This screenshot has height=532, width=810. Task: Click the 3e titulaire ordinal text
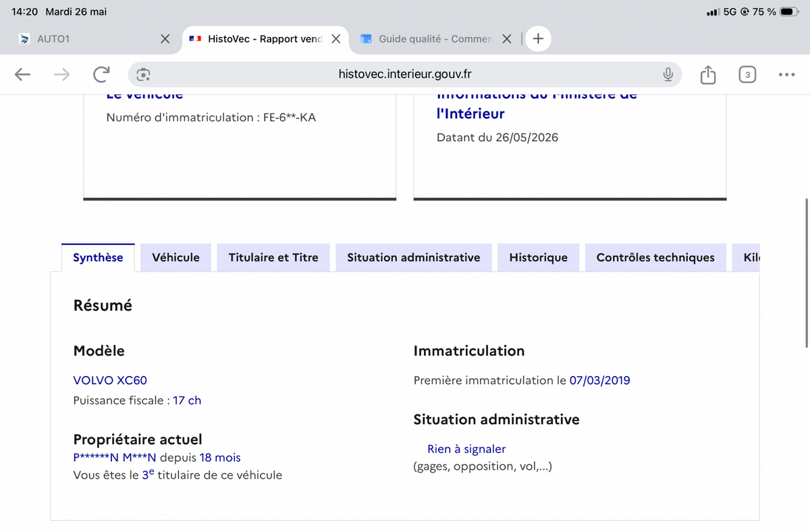tap(148, 474)
